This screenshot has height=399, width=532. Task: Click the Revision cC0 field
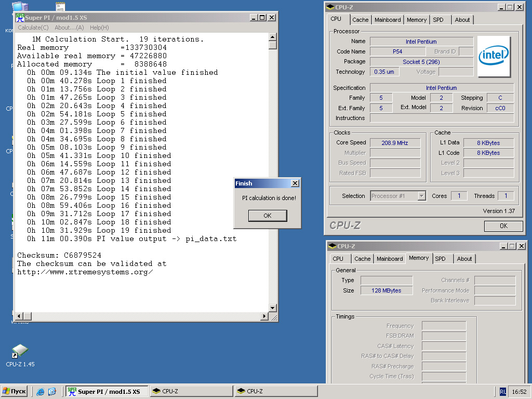(x=500, y=108)
